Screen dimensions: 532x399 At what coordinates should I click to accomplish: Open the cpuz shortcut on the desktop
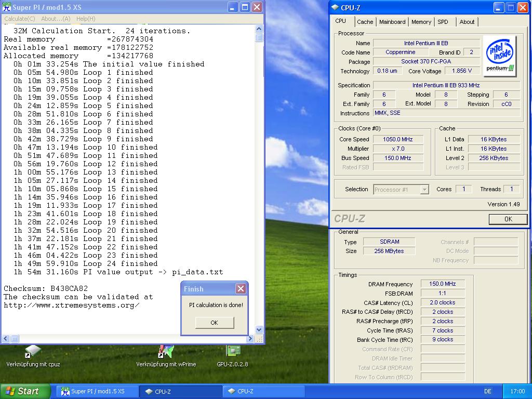pos(33,356)
